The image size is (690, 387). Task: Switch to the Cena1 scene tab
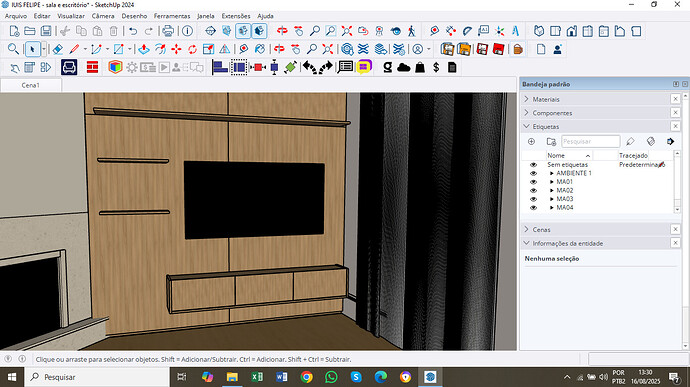[30, 85]
